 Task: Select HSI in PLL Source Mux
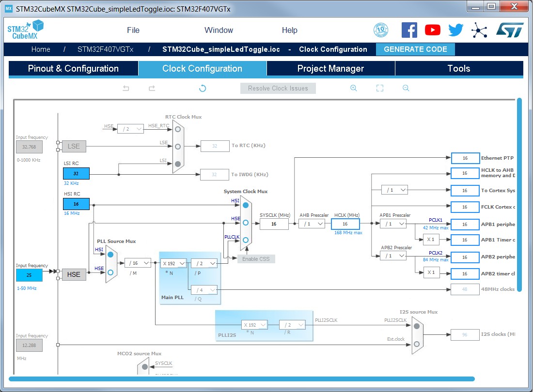click(110, 255)
